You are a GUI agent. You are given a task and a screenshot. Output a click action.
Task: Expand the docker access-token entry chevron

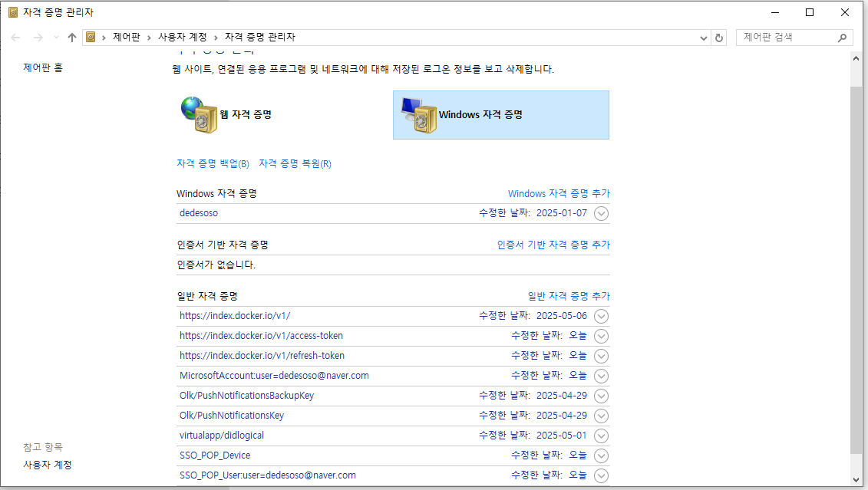pos(601,337)
